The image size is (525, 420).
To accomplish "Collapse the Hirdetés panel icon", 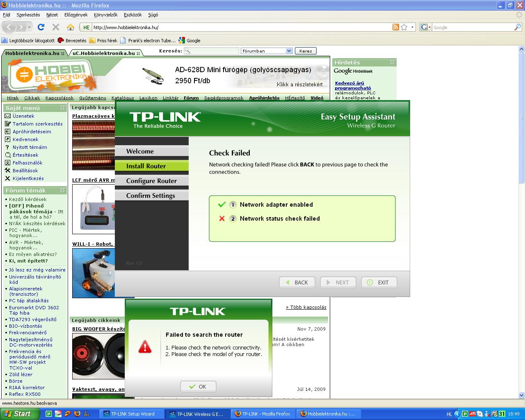I will coord(393,62).
